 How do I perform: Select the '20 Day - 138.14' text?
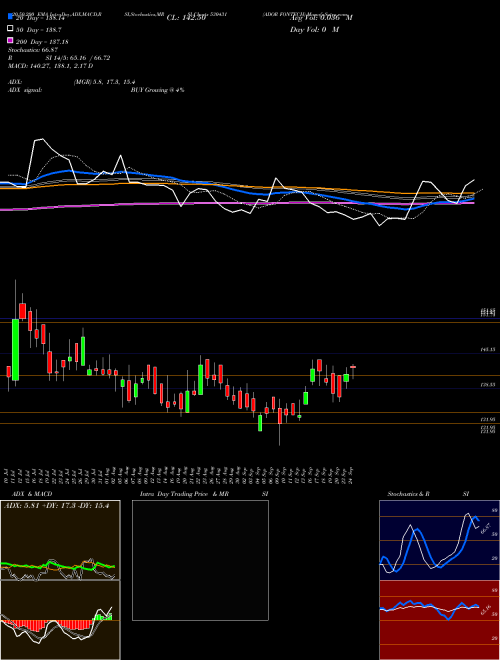coord(40,18)
